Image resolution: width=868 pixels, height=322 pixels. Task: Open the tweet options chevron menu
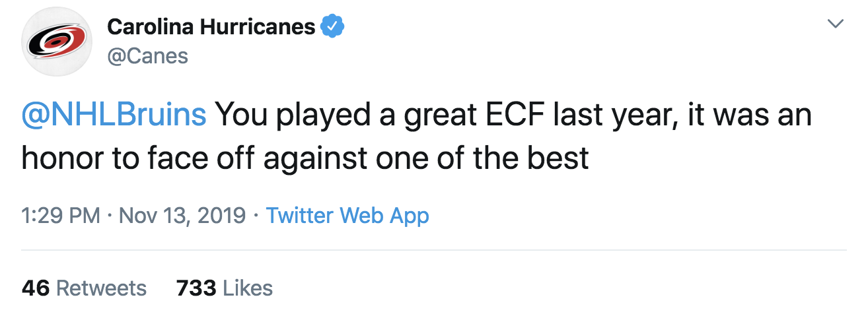coord(836,24)
